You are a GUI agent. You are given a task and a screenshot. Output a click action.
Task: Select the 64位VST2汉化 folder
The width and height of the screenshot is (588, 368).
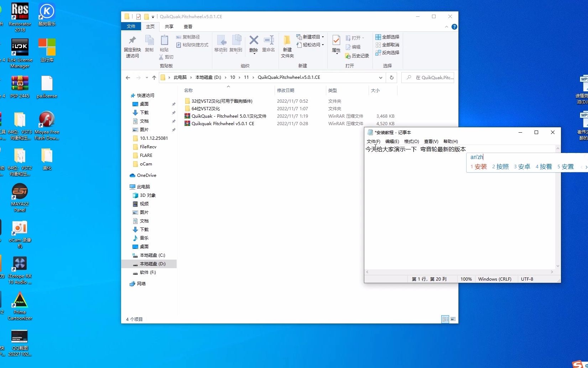(x=205, y=108)
